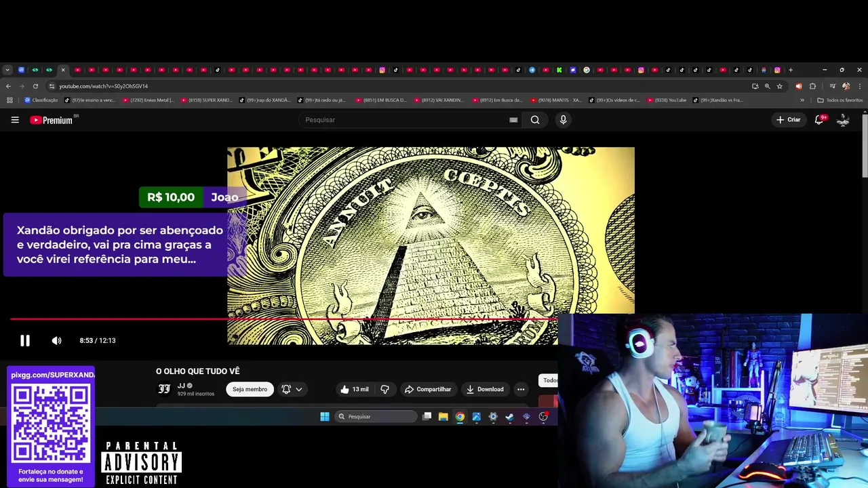
Task: Open the rap do XANDÃ bookmark
Action: [x=265, y=100]
